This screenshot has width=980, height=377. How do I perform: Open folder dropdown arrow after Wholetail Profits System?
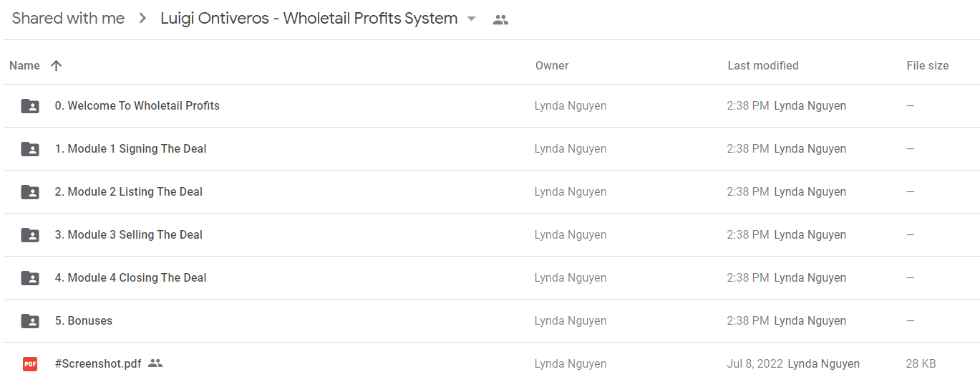tap(471, 19)
